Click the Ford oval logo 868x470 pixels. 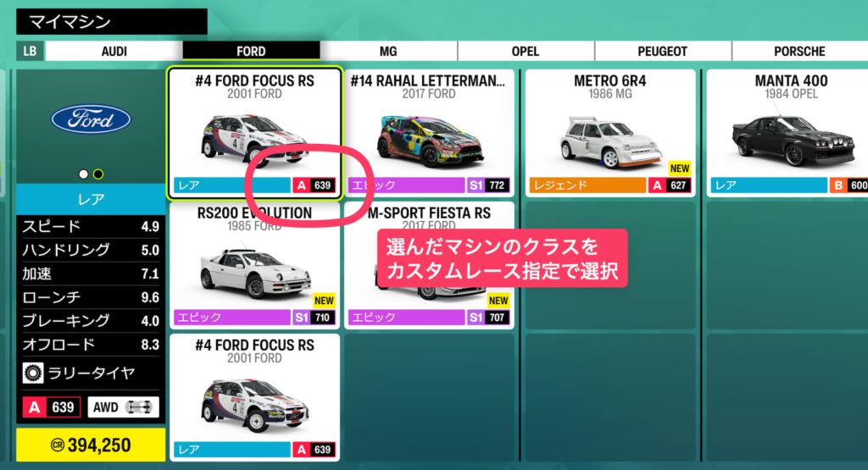91,119
